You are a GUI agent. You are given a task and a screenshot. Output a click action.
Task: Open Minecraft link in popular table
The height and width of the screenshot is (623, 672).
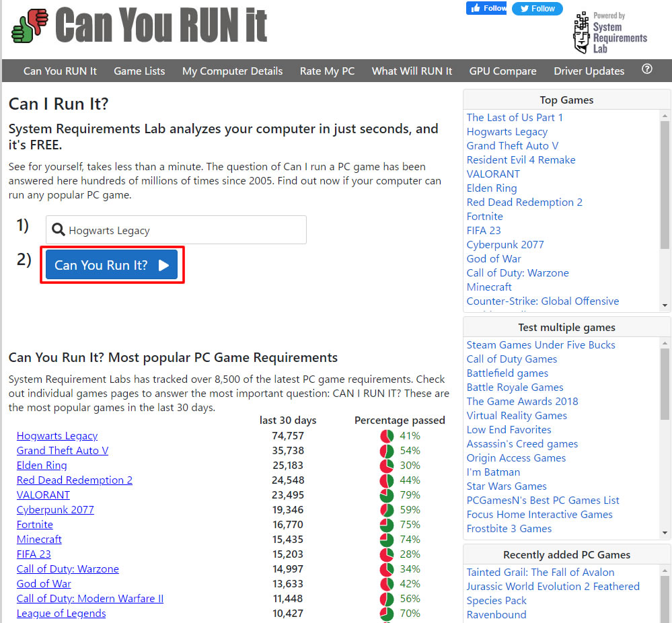click(39, 540)
